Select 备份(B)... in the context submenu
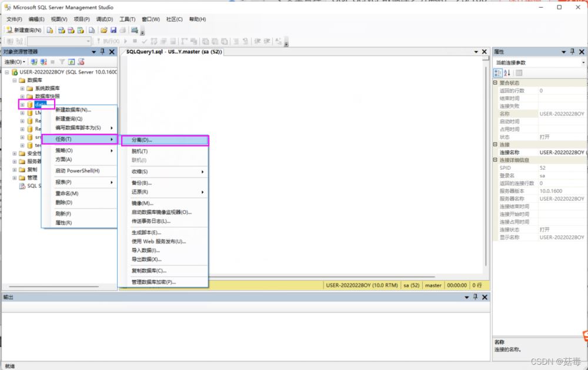 142,183
